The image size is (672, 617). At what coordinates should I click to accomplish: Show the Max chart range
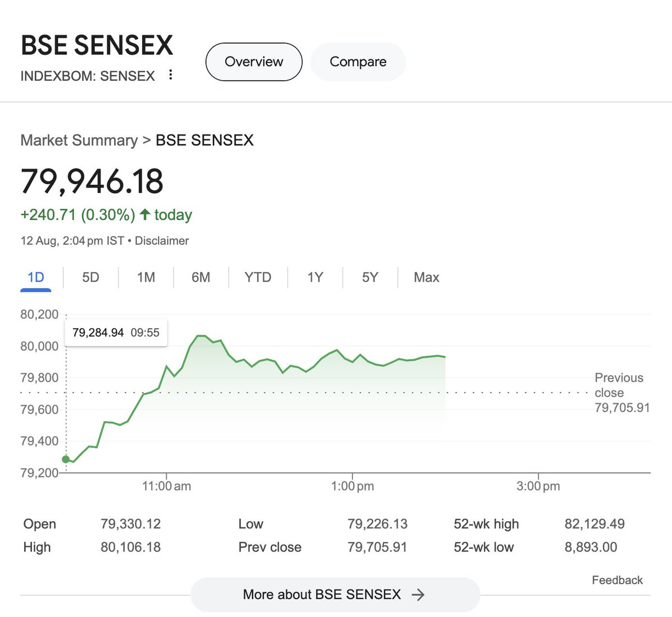pos(427,278)
